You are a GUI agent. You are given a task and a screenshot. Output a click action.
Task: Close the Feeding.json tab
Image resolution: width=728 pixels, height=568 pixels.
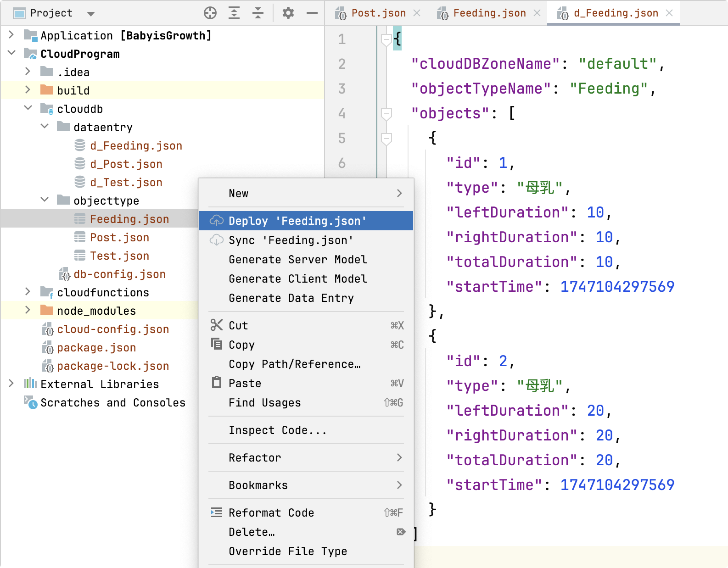click(537, 13)
